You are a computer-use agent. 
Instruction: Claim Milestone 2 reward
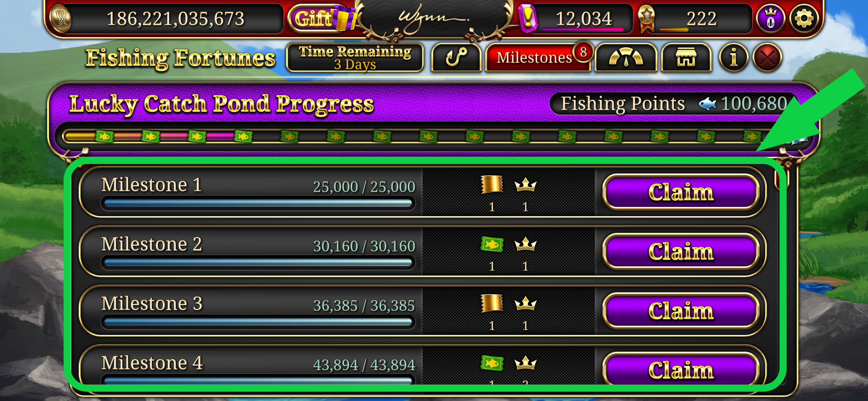(681, 251)
